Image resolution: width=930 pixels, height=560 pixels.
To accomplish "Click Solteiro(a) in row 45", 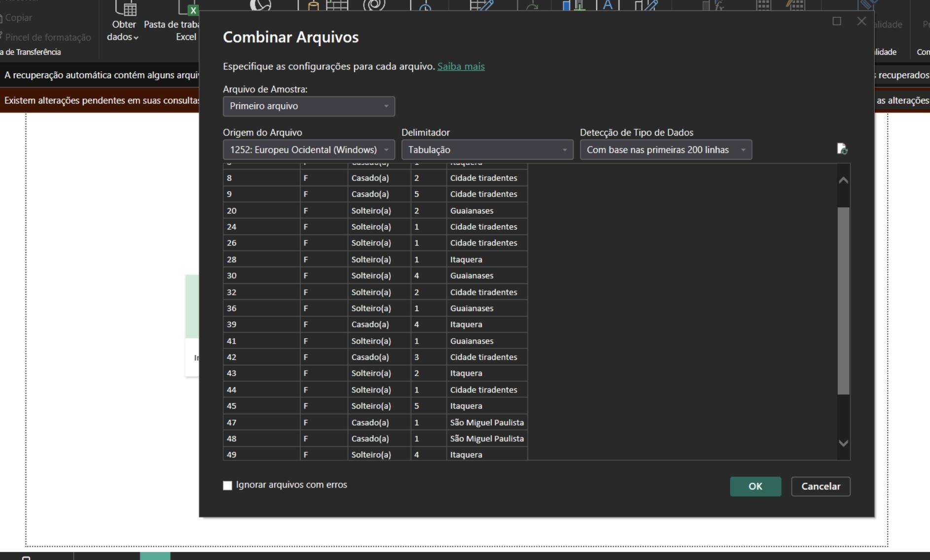I will click(379, 406).
